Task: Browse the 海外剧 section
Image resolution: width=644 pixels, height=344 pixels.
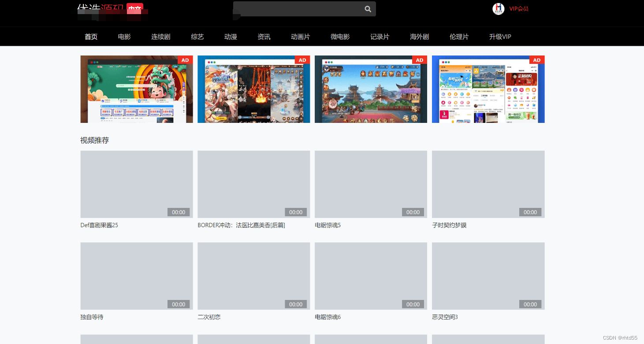Action: pos(419,37)
